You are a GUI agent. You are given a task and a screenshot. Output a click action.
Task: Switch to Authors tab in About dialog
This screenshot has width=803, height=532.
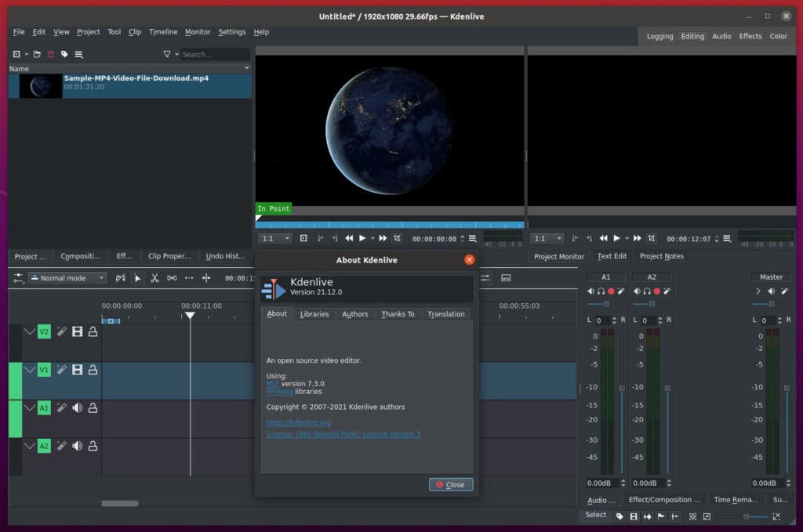[355, 314]
